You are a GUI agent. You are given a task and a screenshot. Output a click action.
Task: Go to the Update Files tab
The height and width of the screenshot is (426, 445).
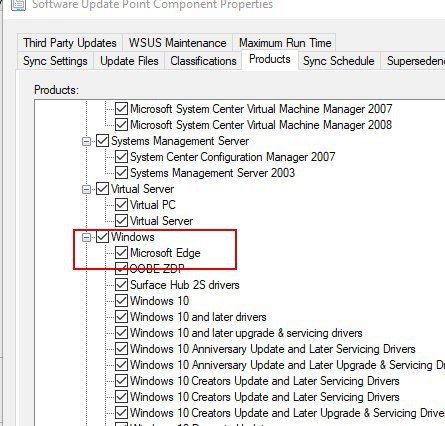click(x=129, y=61)
